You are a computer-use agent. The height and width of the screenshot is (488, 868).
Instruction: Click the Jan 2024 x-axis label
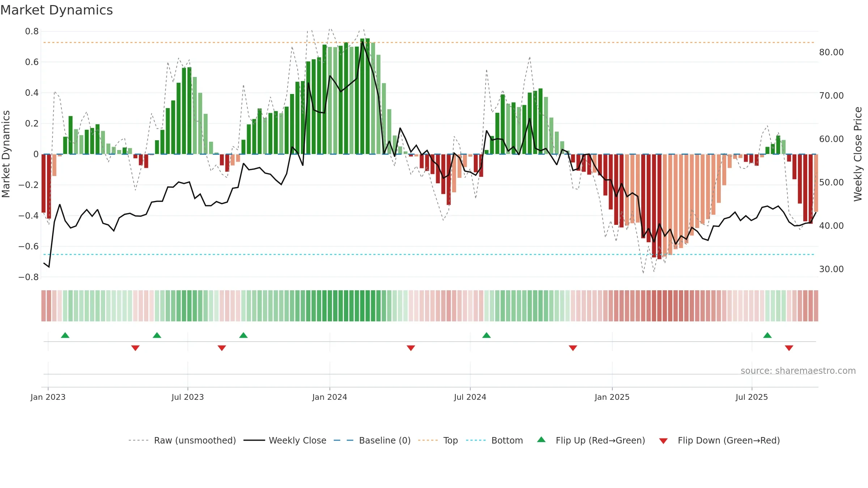pos(330,397)
